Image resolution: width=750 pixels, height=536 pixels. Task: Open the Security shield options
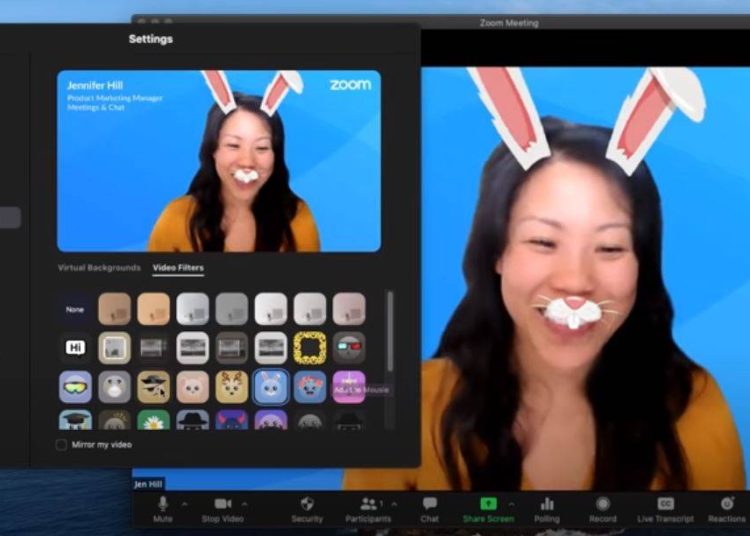point(307,510)
